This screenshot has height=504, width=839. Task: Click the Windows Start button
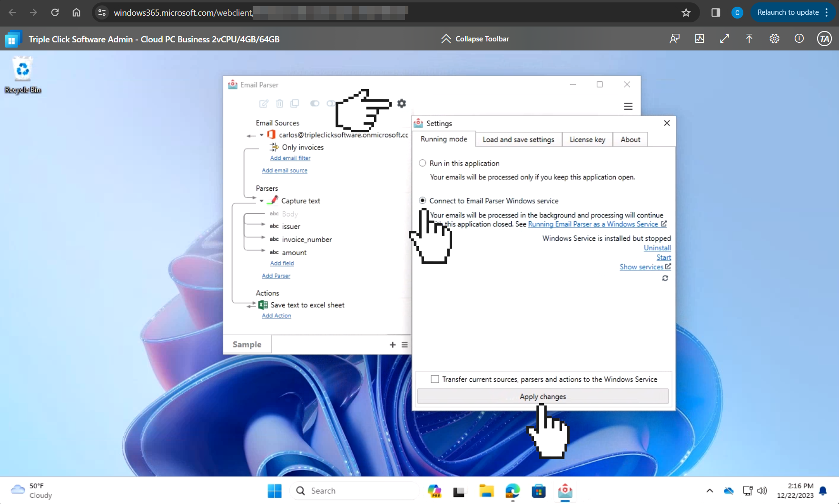coord(275,491)
